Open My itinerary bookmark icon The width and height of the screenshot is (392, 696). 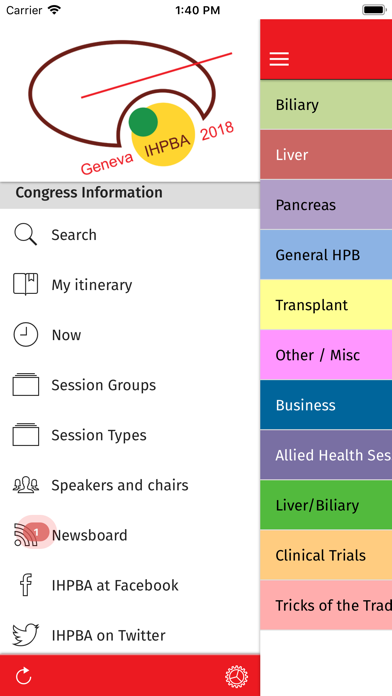pyautogui.click(x=25, y=285)
